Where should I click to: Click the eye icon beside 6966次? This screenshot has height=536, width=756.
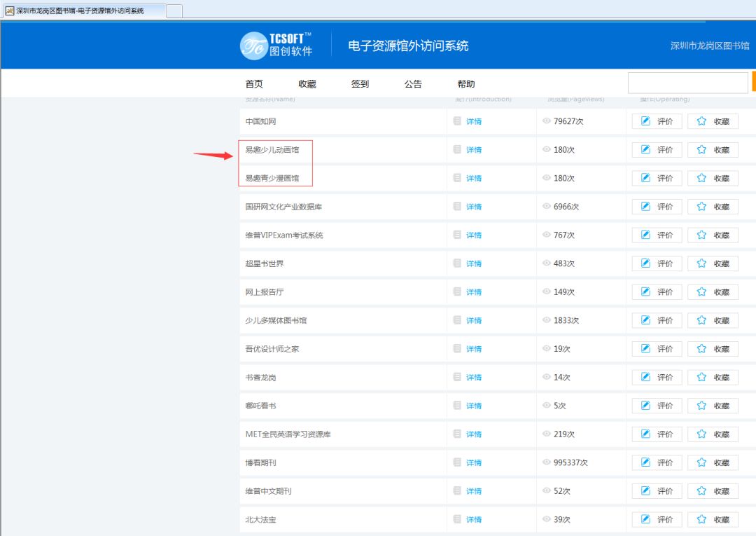tap(546, 207)
